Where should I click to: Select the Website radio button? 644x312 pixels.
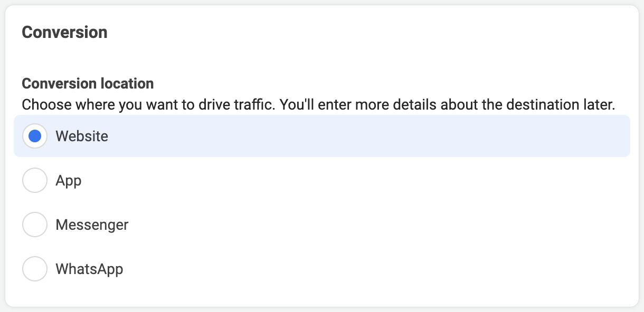35,136
